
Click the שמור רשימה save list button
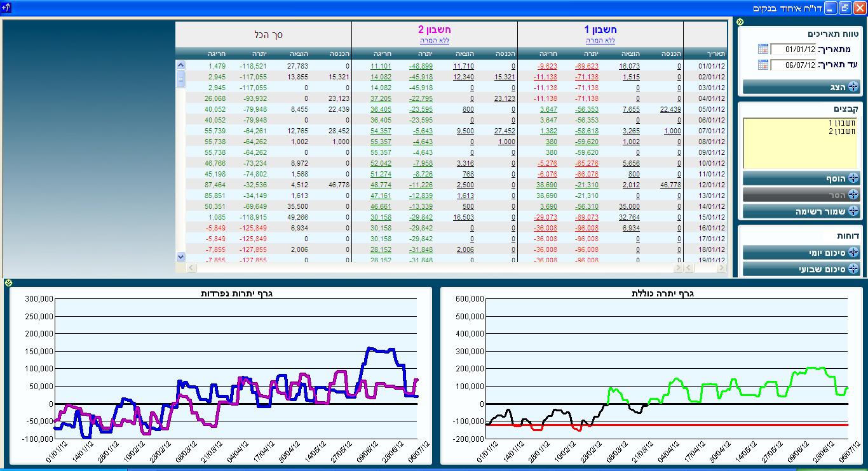[x=802, y=211]
